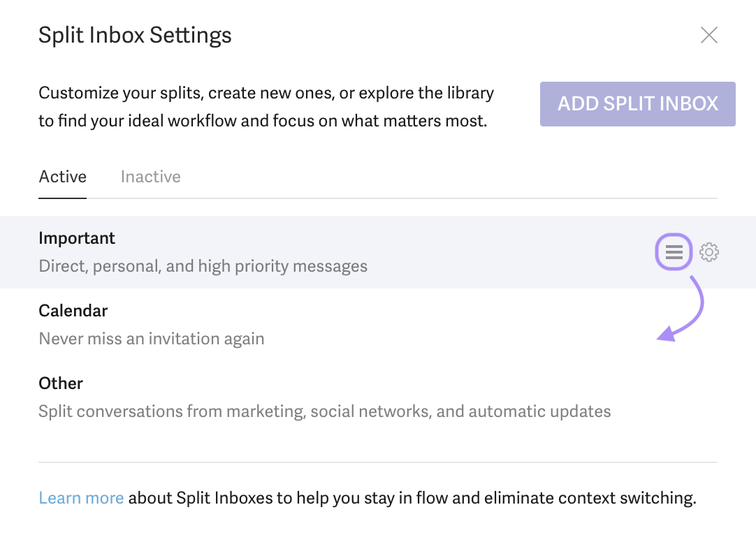Switch to the Inactive tab
756x535 pixels.
[x=150, y=177]
